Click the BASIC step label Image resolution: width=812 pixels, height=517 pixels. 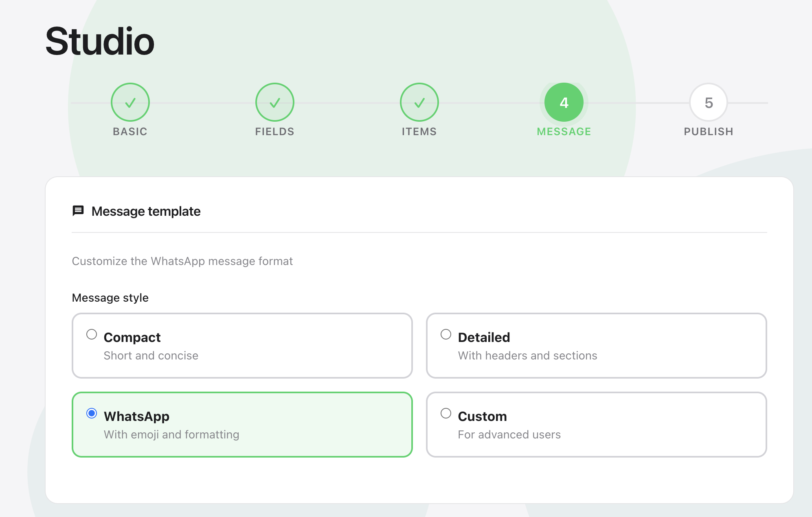130,131
